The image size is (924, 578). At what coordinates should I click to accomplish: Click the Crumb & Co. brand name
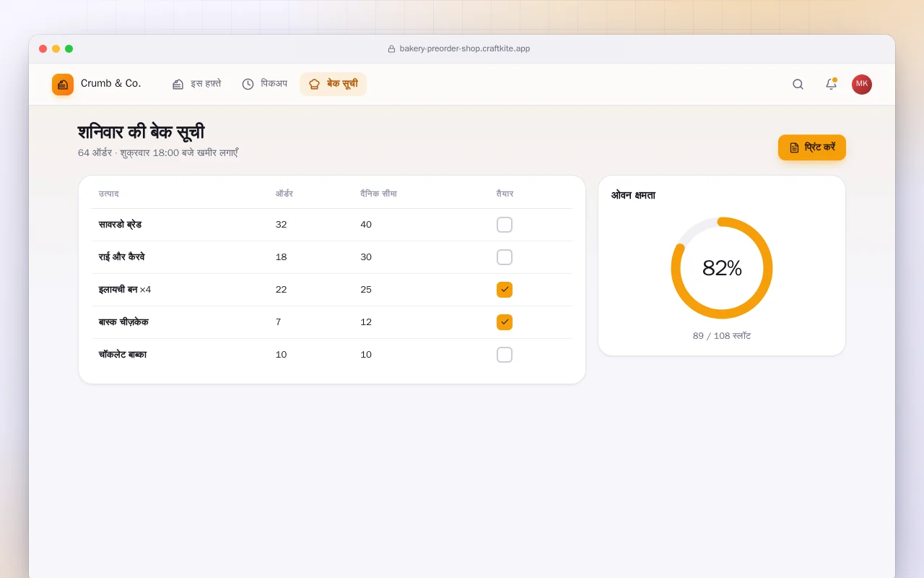pyautogui.click(x=110, y=84)
